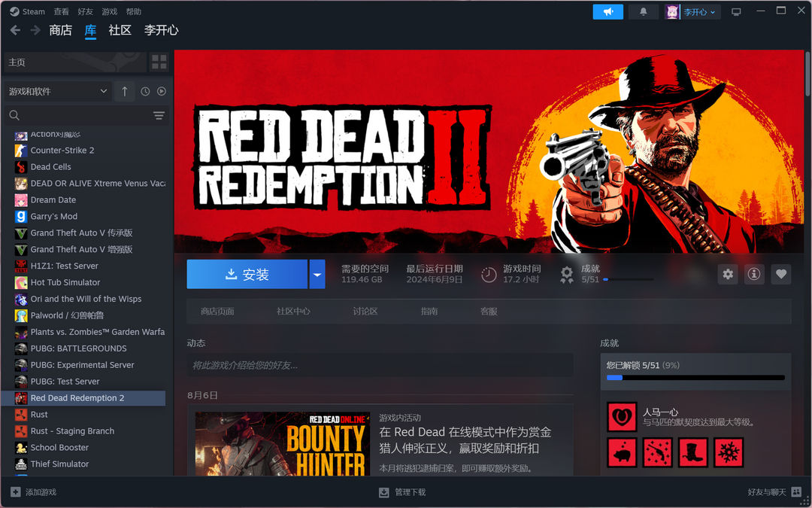This screenshot has width=812, height=508.
Task: Open the 查看 menu
Action: [61, 11]
